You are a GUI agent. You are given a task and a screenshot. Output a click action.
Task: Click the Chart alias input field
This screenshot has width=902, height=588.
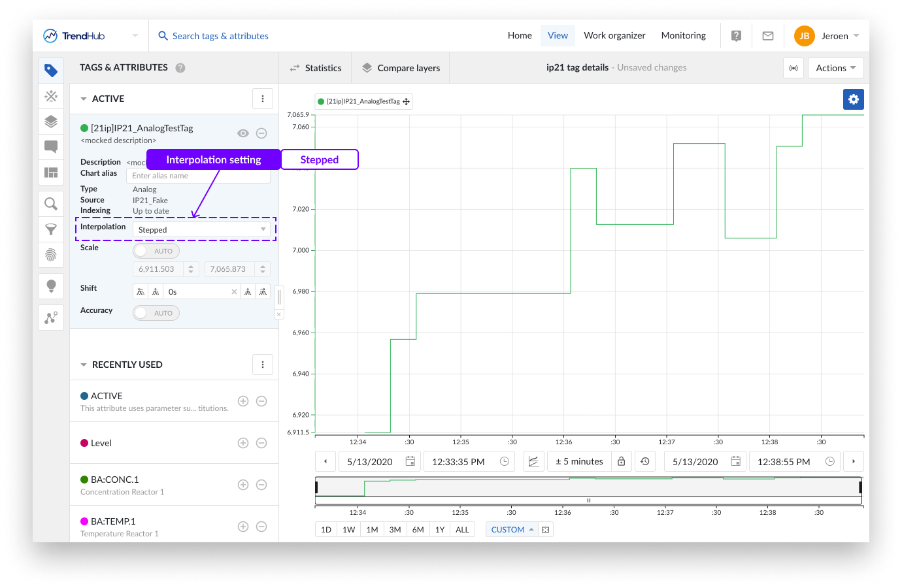click(198, 176)
